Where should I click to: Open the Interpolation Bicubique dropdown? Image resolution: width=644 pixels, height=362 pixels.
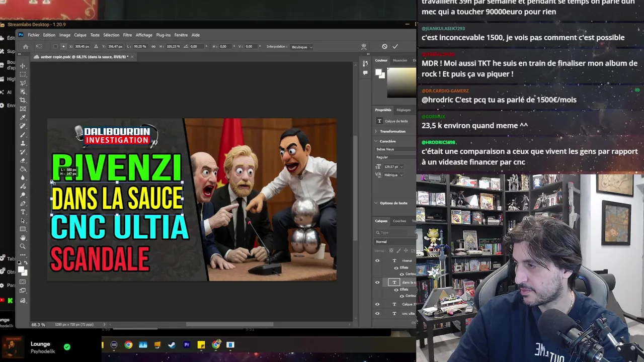coord(302,47)
